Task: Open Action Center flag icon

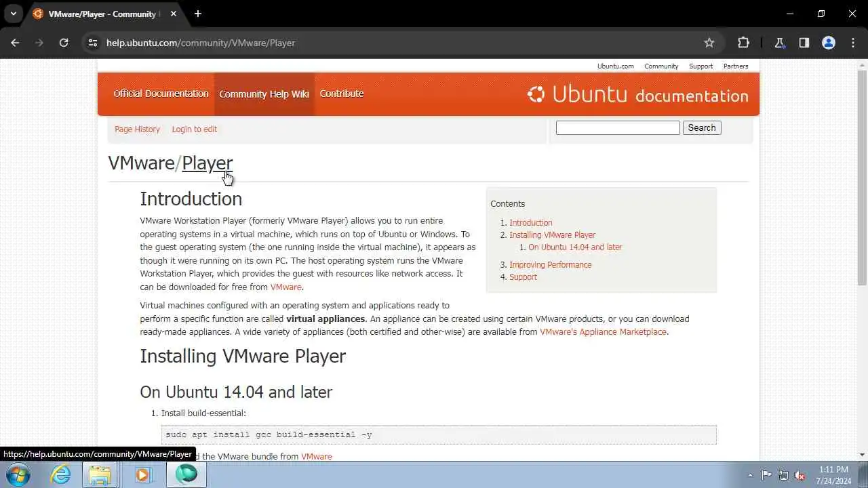Action: click(766, 475)
